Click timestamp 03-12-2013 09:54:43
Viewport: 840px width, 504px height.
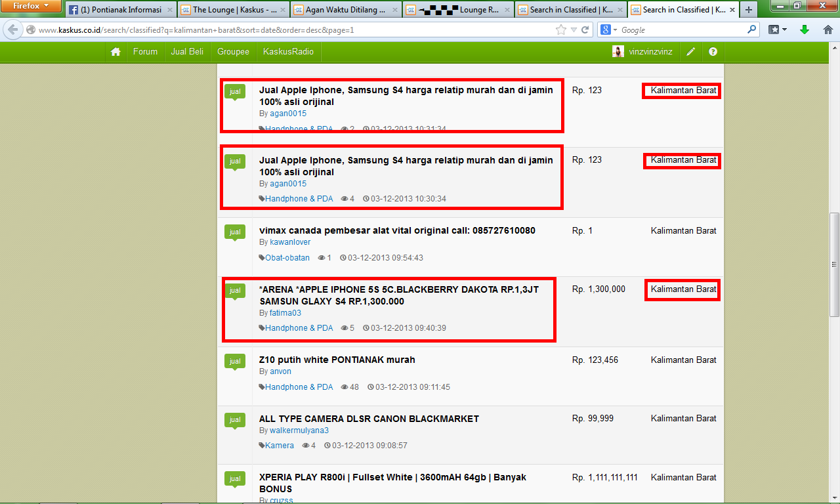click(x=385, y=258)
